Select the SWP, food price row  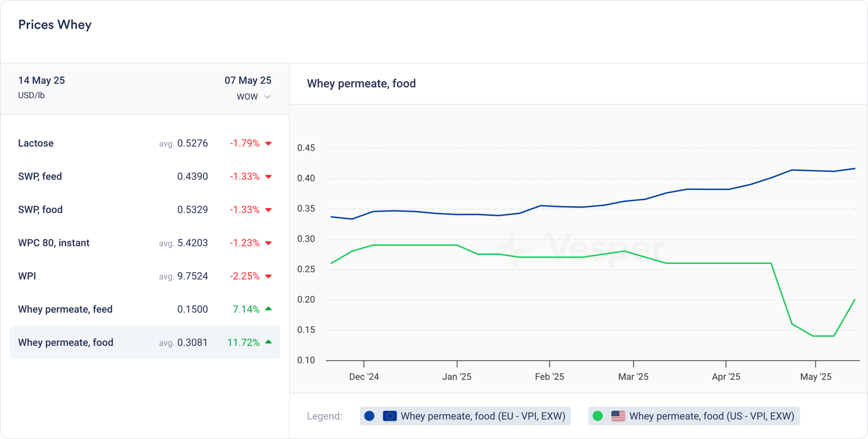click(x=144, y=210)
